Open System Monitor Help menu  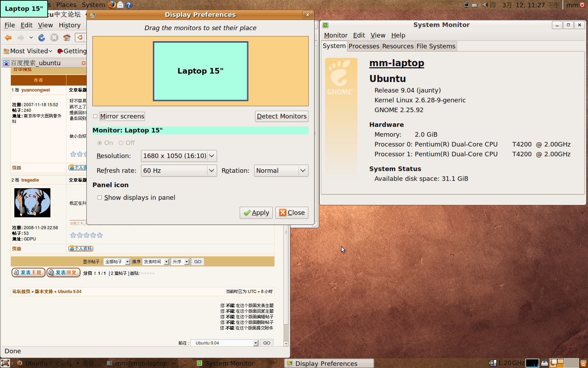(398, 35)
